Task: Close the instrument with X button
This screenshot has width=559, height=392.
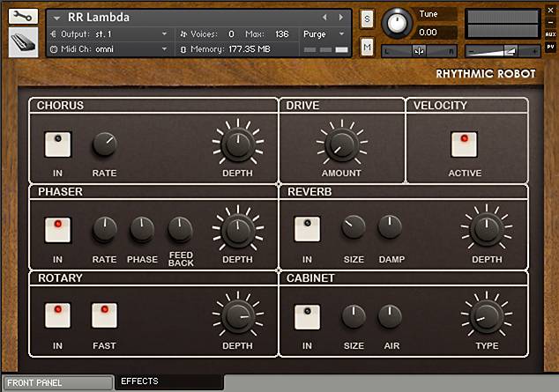Action: click(x=550, y=11)
